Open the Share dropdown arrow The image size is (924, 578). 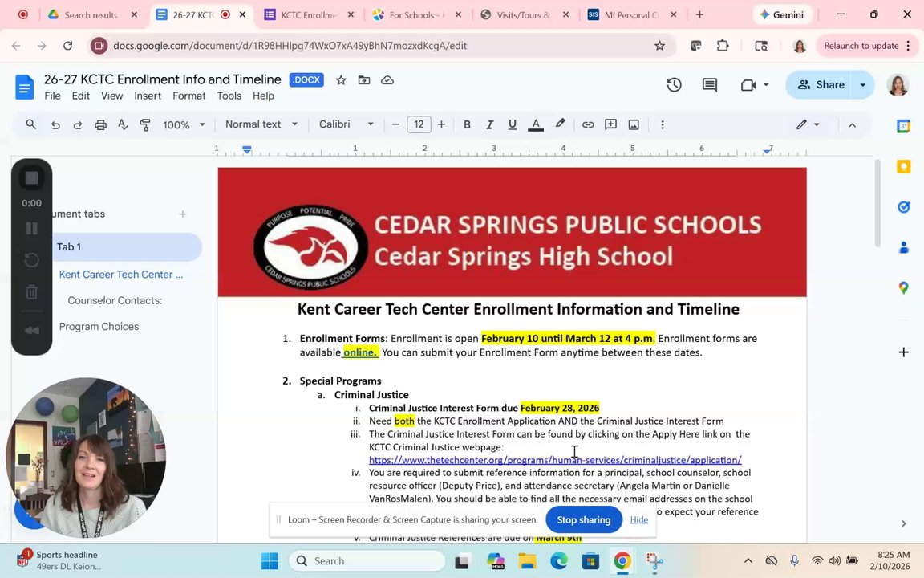(863, 85)
